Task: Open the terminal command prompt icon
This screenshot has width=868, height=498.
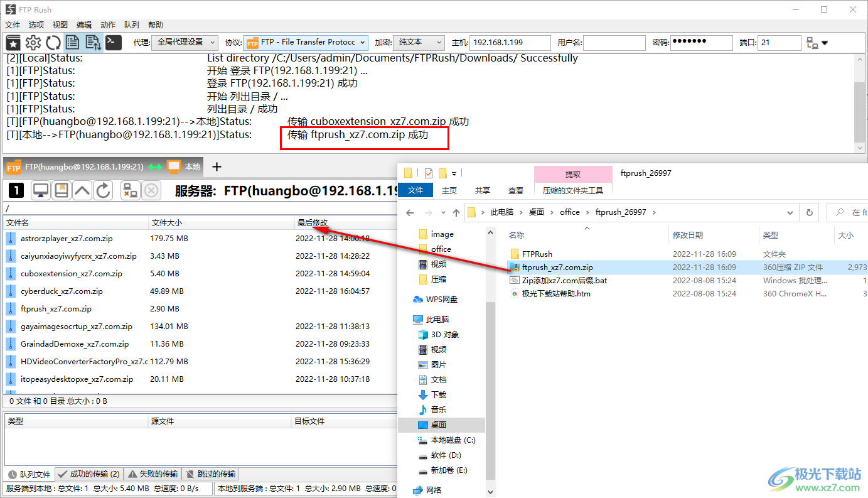Action: click(x=113, y=43)
